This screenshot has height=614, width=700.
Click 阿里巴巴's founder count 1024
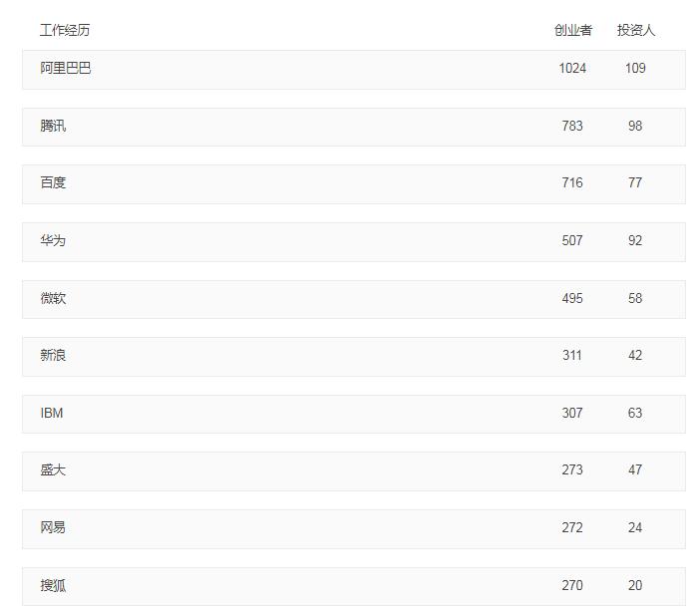[x=572, y=69]
